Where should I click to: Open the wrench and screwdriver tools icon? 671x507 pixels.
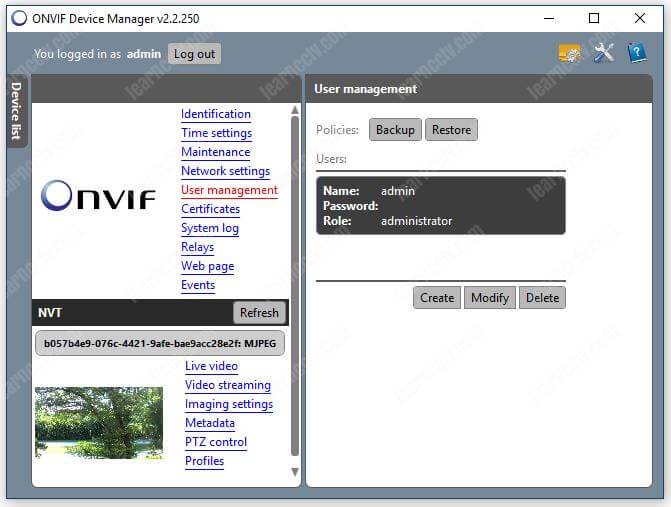click(x=603, y=53)
